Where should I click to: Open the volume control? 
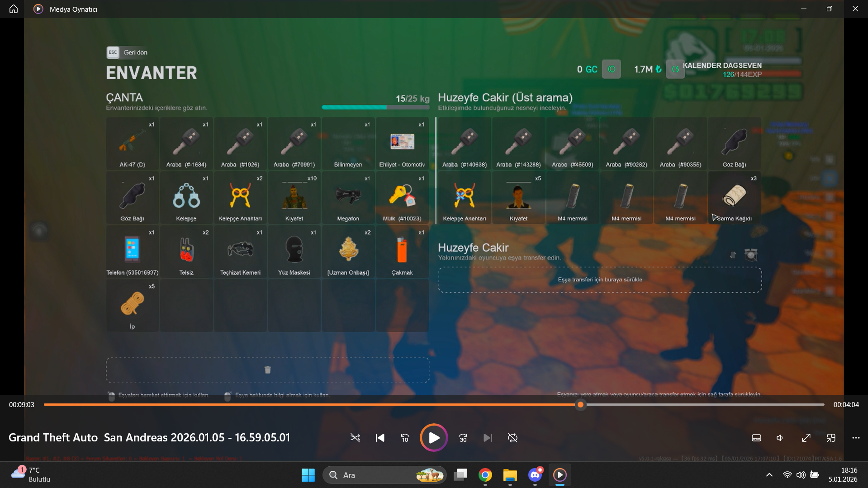point(780,438)
